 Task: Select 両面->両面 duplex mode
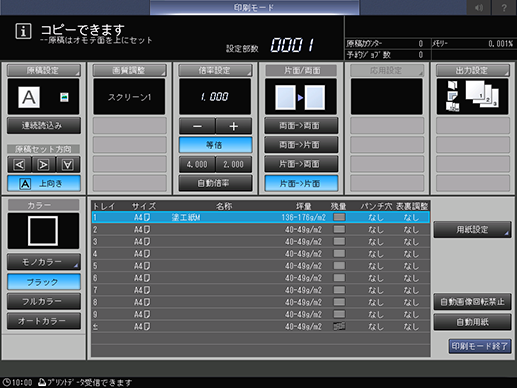(301, 126)
